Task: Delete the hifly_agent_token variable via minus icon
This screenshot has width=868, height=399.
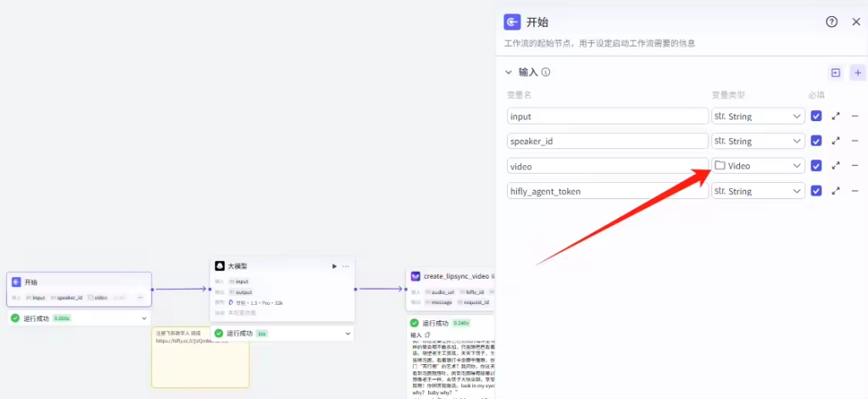Action: pyautogui.click(x=854, y=191)
